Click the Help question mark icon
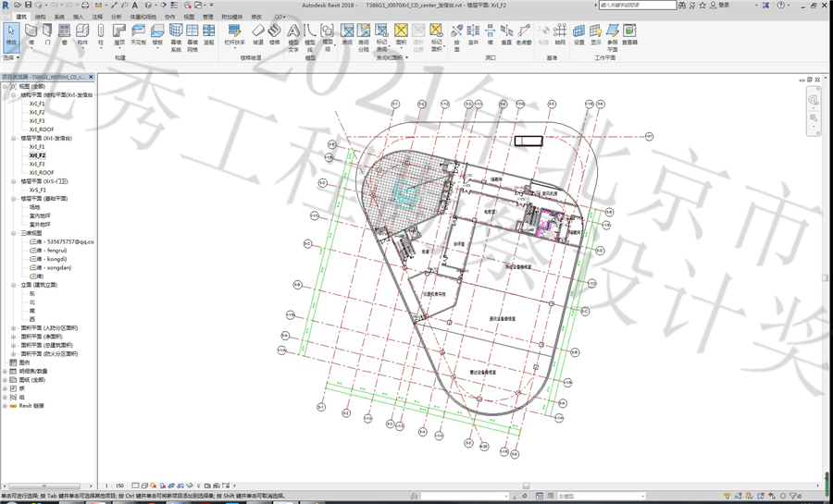This screenshot has width=833, height=504. click(x=780, y=5)
